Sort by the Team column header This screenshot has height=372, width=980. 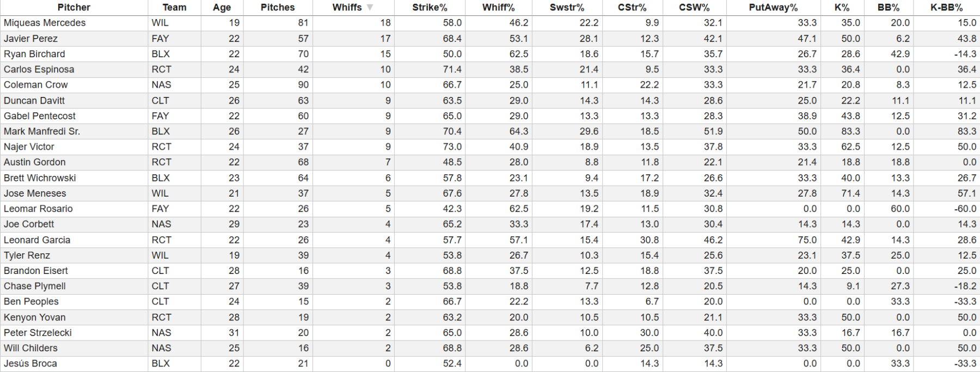pyautogui.click(x=174, y=8)
